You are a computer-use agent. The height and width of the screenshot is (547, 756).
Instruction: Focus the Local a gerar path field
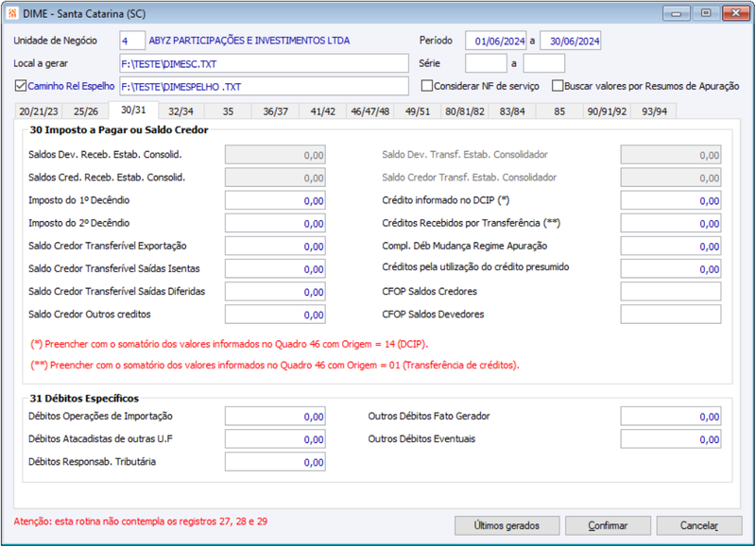coord(264,63)
